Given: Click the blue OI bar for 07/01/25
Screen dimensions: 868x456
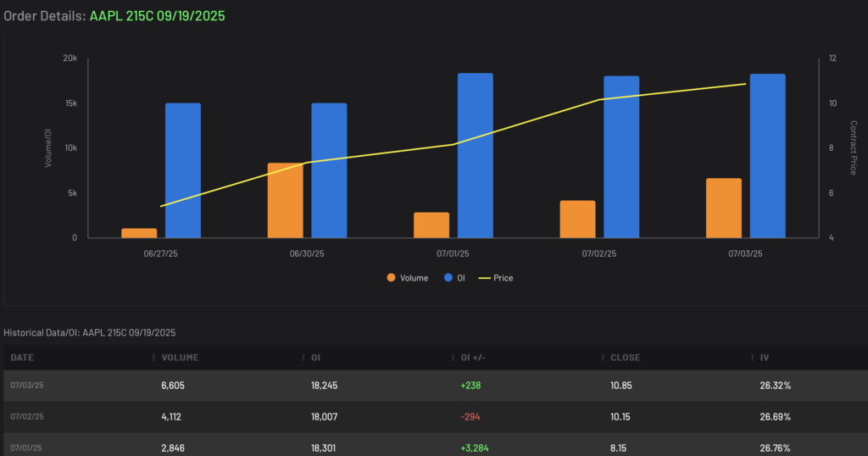Looking at the screenshot, I should pyautogui.click(x=475, y=155).
